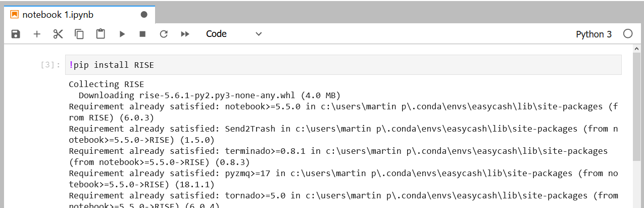Save the notebook with the floppy icon
Image resolution: width=644 pixels, height=208 pixels.
(x=16, y=34)
